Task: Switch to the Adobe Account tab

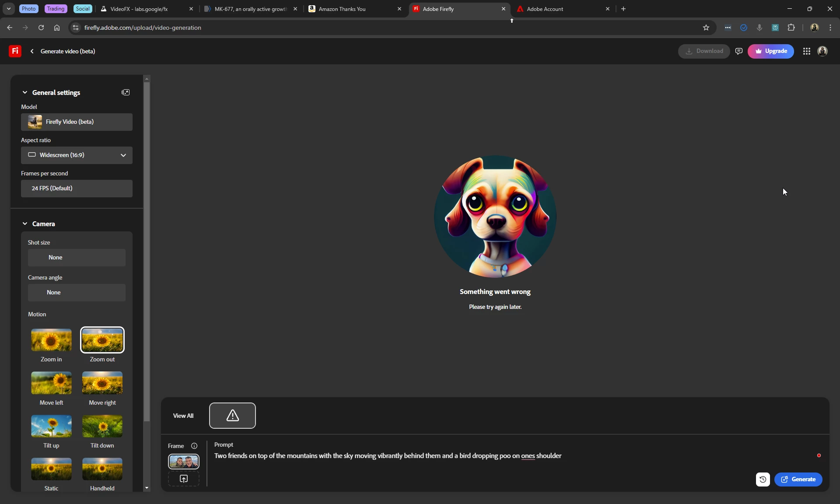Action: (x=545, y=9)
